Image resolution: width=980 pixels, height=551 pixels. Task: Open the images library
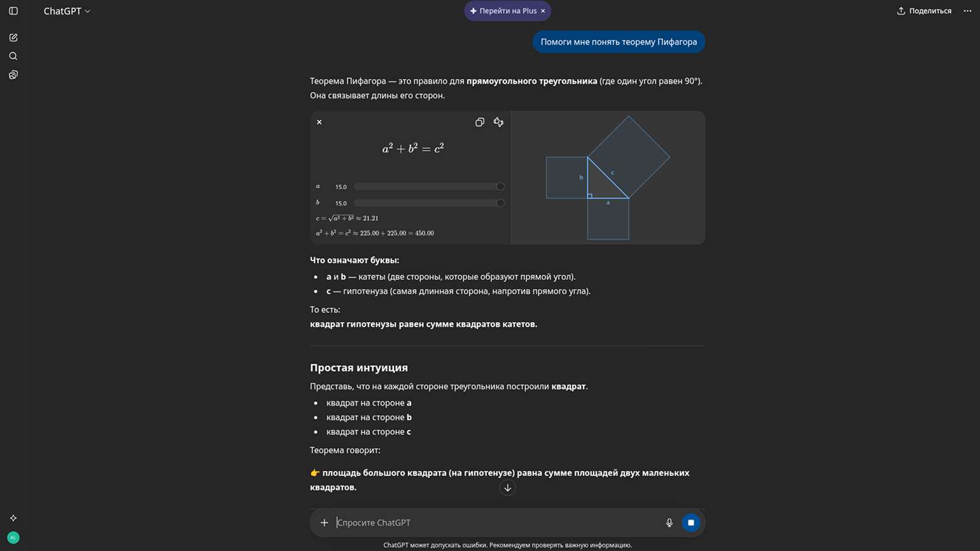[x=13, y=75]
